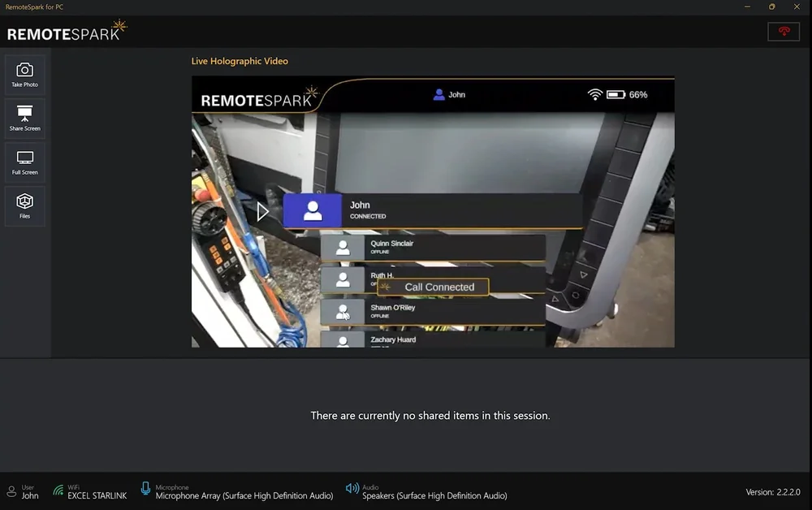Viewport: 812px width, 510px height.
Task: Take a photo with the camera button
Action: pos(25,75)
